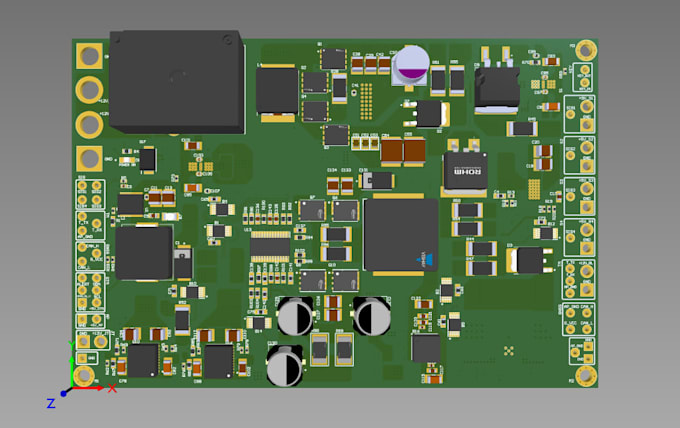The image size is (680, 428).
Task: Select the lowest silver-and-black electrolytic capacitor
Action: [x=284, y=366]
